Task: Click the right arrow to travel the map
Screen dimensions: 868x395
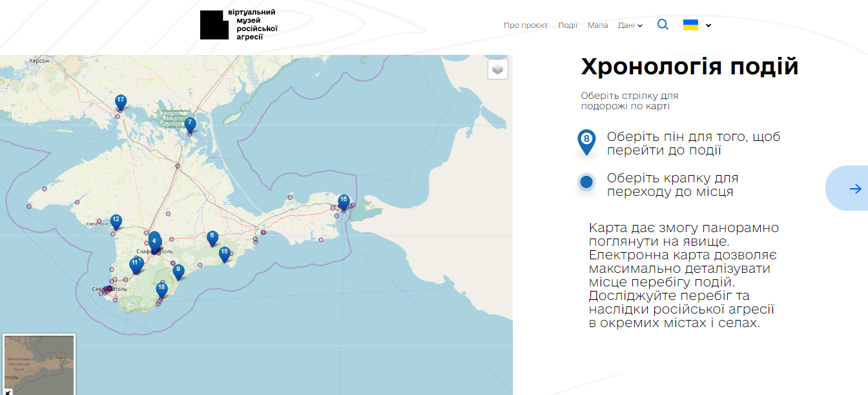Action: (854, 188)
